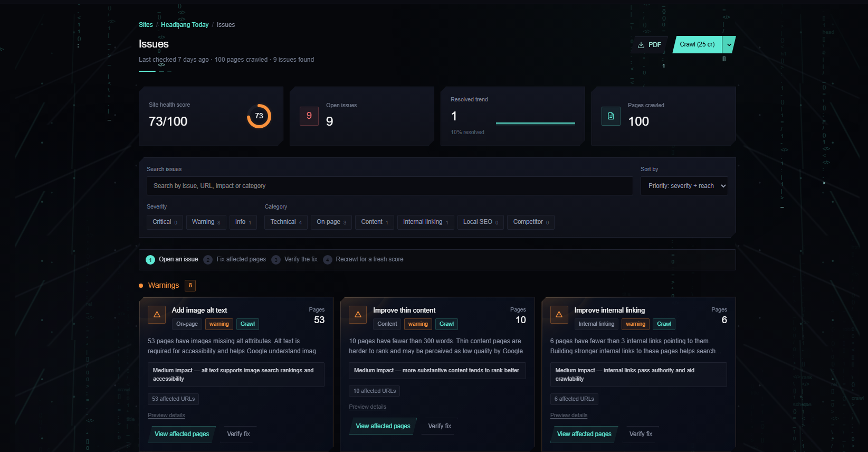Open the Add image alt text issue title
868x452 pixels.
point(199,310)
